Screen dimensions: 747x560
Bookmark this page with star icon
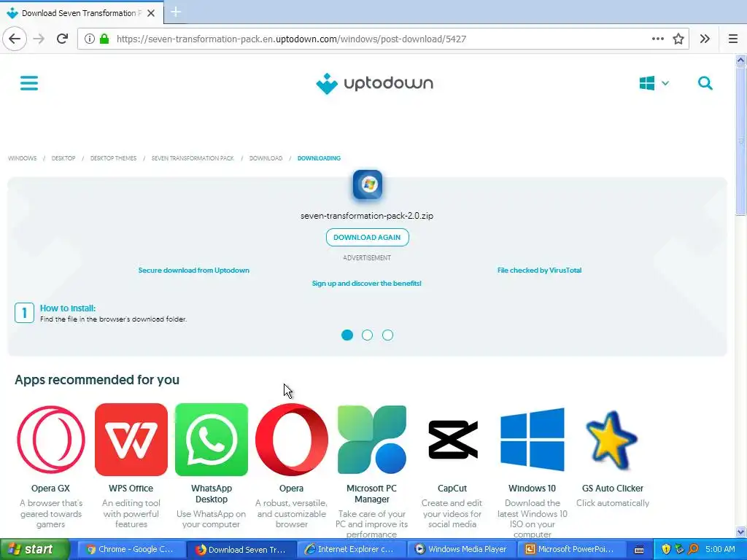(678, 39)
